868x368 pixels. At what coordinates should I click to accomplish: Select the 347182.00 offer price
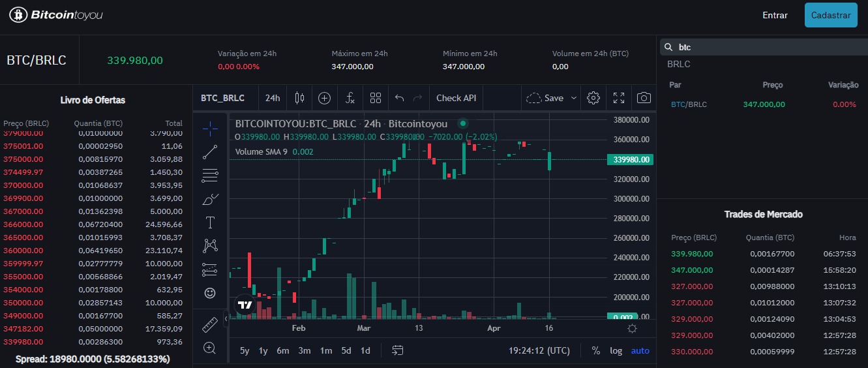click(23, 329)
